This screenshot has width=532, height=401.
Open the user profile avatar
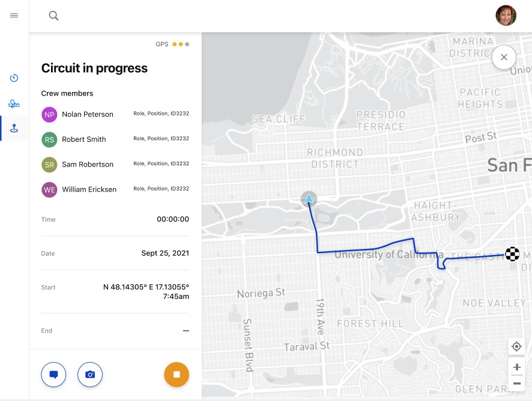pyautogui.click(x=506, y=16)
